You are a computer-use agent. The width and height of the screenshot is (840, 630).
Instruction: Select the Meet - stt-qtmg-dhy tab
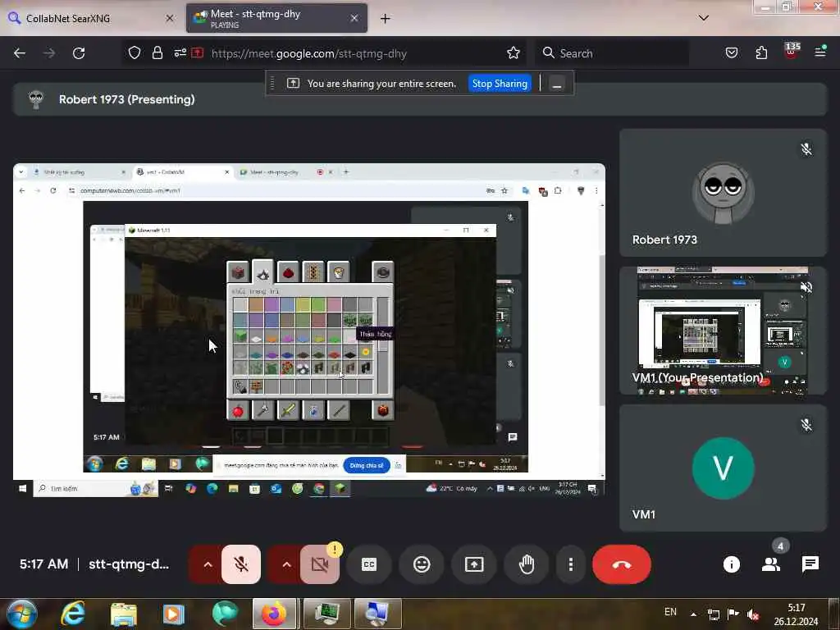[276, 18]
